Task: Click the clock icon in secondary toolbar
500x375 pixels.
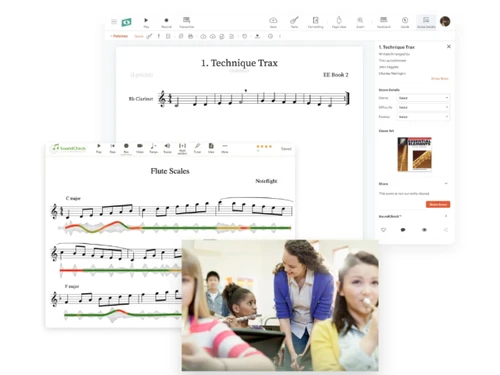Action: coord(270,36)
